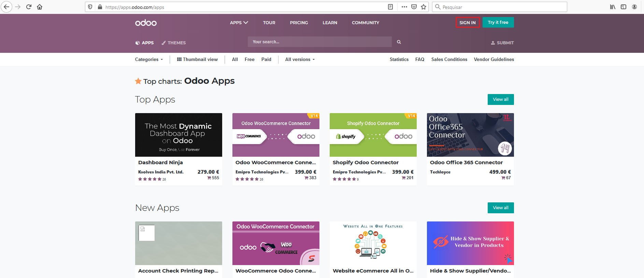This screenshot has width=644, height=278.
Task: Switch to Thumbnail view
Action: (197, 59)
